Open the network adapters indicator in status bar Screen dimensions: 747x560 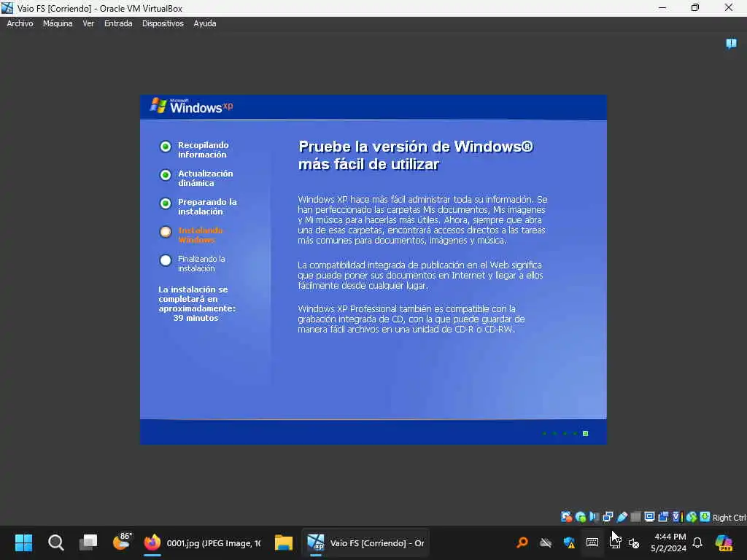pyautogui.click(x=608, y=517)
